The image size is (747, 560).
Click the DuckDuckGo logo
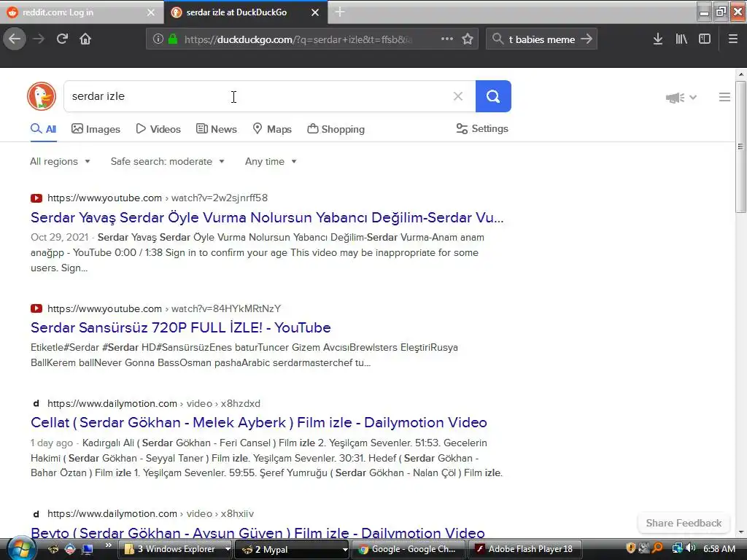coord(42,96)
